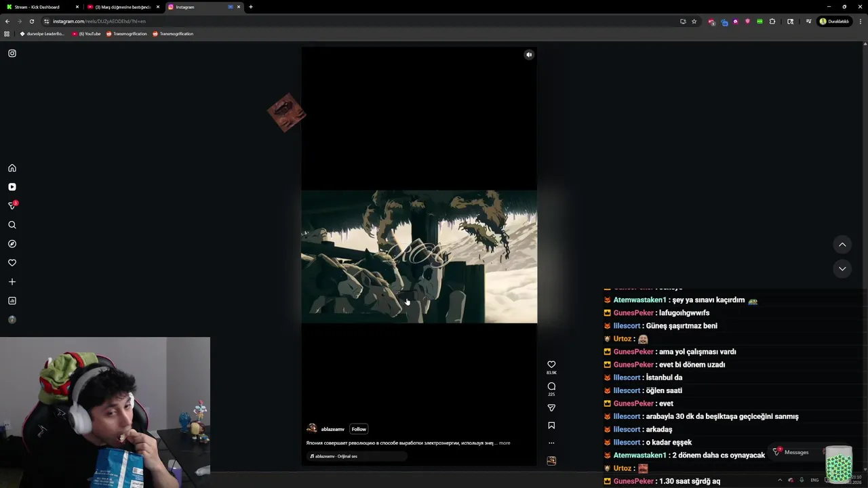The image size is (868, 488).
Task: Open the blue extension icon
Action: click(724, 22)
